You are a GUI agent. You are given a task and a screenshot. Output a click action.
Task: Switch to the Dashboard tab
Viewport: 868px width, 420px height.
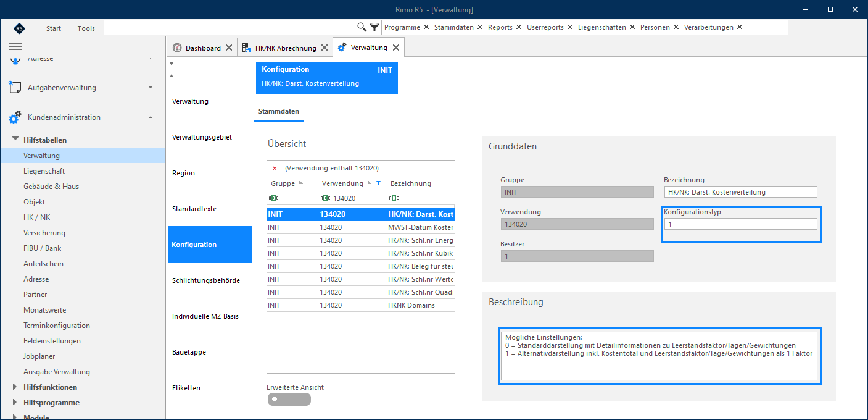[x=203, y=48]
